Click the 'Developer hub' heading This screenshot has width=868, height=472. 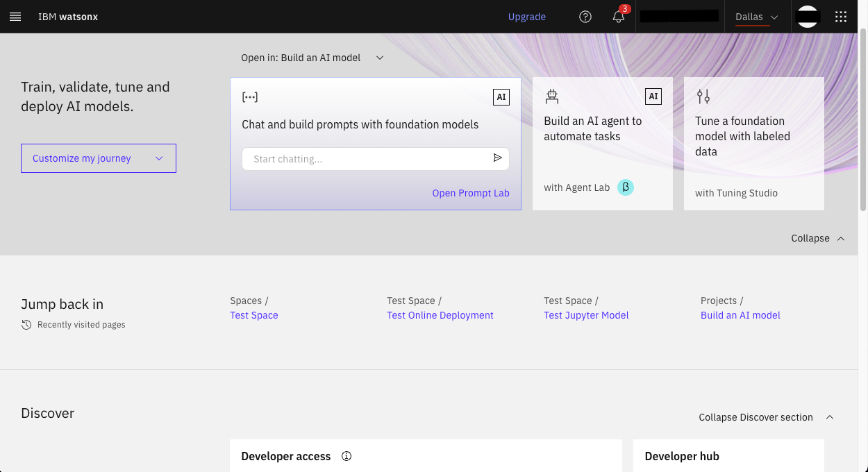(682, 456)
